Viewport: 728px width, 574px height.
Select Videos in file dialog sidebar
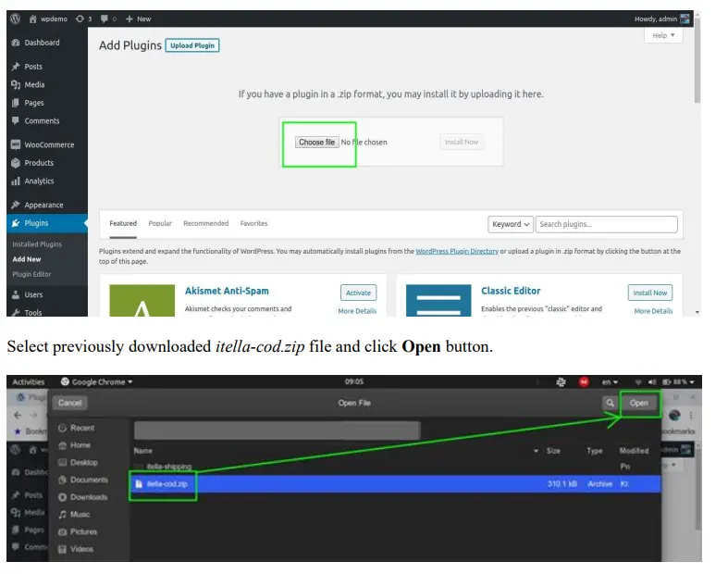76,549
